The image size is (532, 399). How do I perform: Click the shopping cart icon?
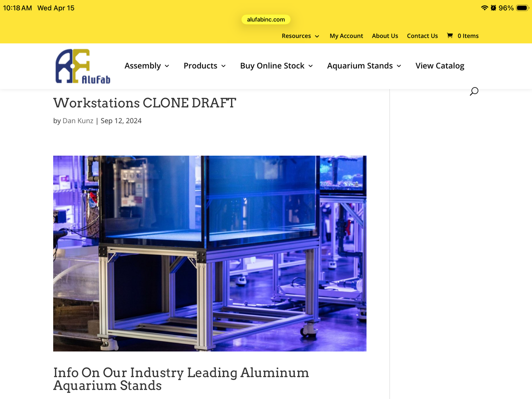[450, 35]
